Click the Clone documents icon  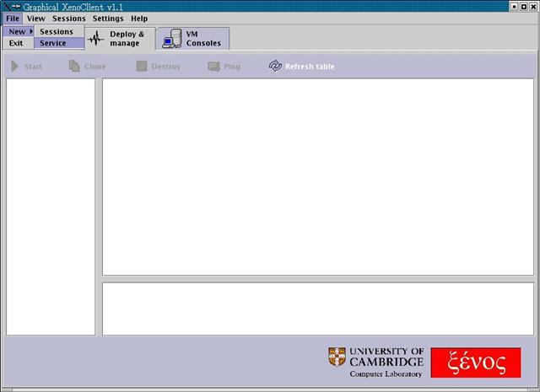point(75,66)
